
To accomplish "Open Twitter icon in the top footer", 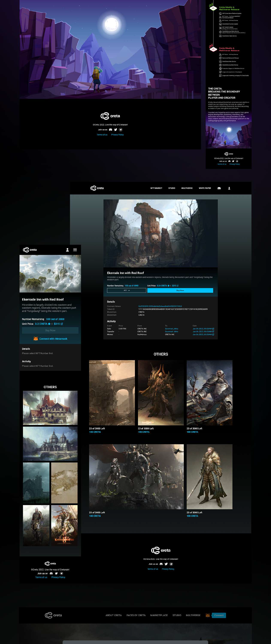I will tap(115, 129).
